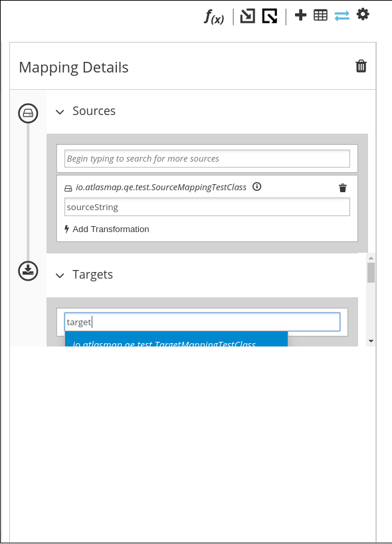This screenshot has height=544, width=392.
Task: Click the target download icon on the left rail
Action: pos(28,271)
